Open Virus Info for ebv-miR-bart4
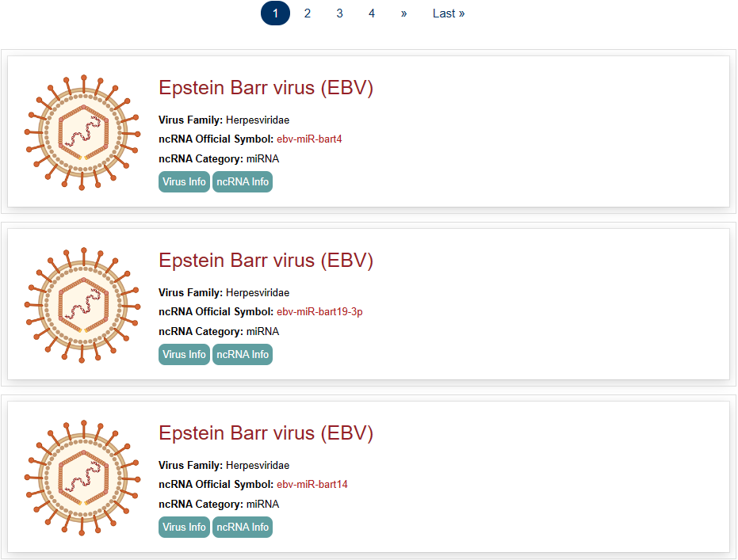 tap(184, 182)
